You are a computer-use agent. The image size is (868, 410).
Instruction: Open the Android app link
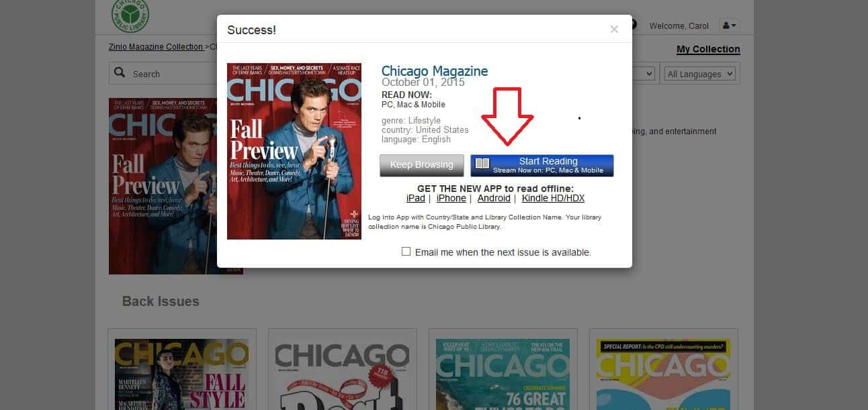[x=494, y=198]
